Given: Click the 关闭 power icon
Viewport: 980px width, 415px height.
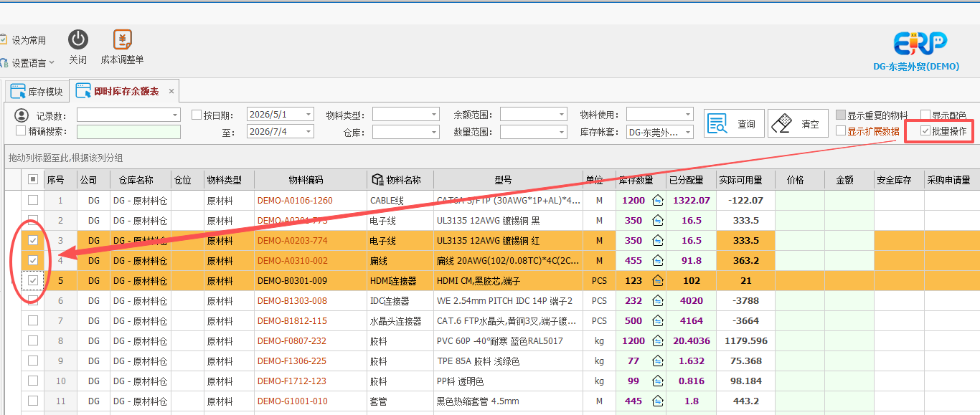Looking at the screenshot, I should click(78, 39).
